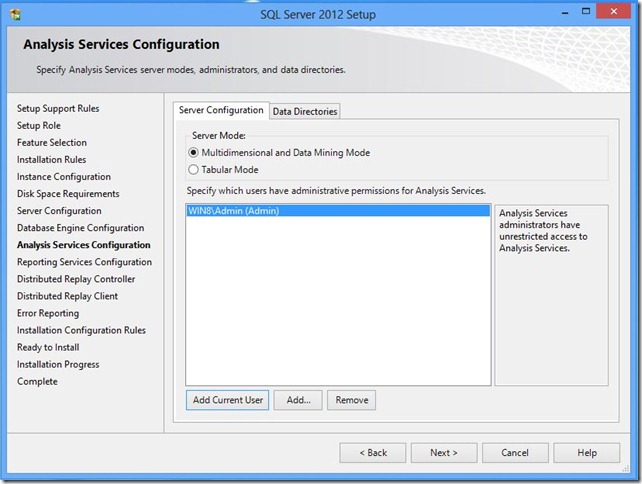The width and height of the screenshot is (642, 484).
Task: Click the Setup Role step
Action: [x=39, y=126]
